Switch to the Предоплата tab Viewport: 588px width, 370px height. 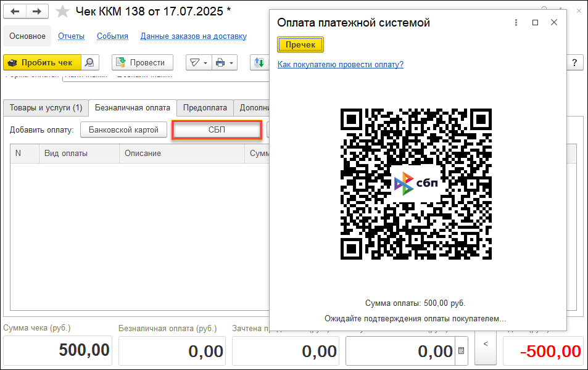point(205,108)
